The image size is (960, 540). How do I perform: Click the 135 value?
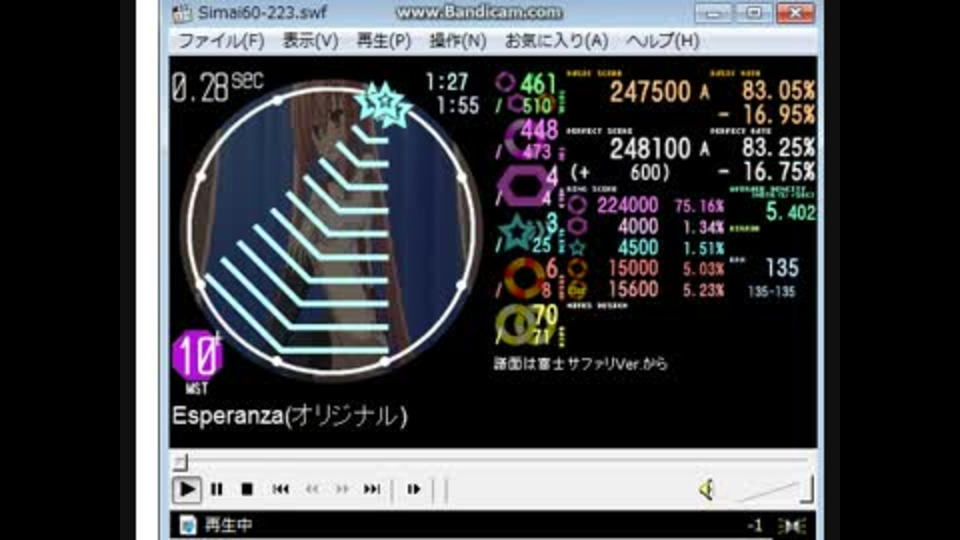(782, 268)
